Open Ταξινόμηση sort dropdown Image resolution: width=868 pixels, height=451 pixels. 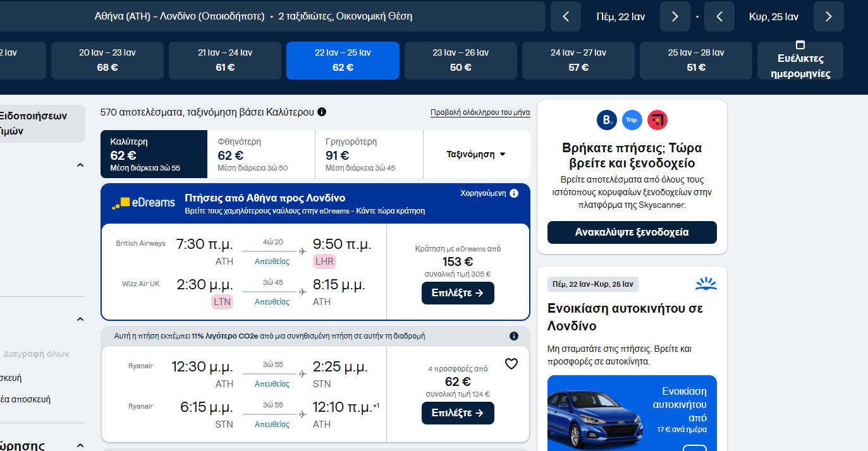click(476, 154)
